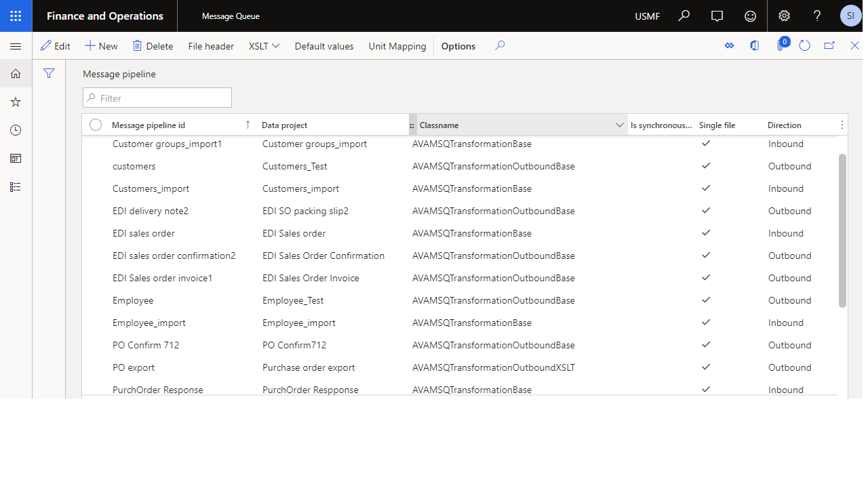Viewport: 868px width, 488px height.
Task: Click the search magnifier in top bar
Action: pos(684,16)
